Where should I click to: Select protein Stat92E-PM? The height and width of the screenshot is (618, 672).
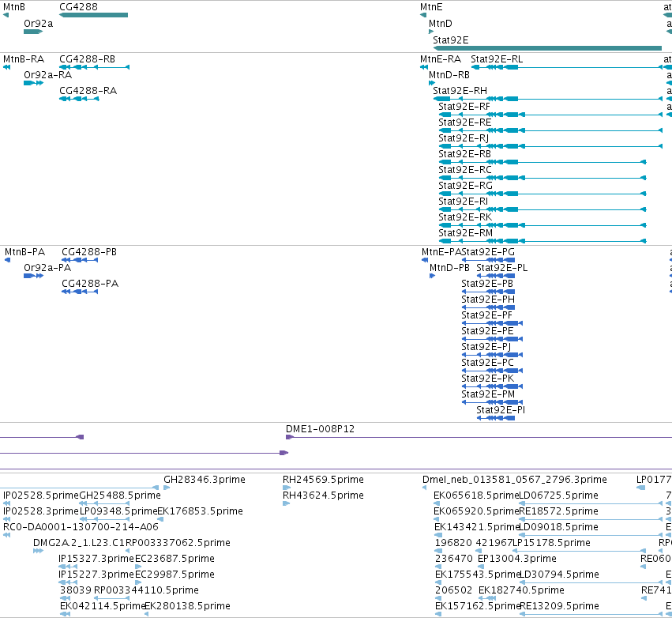pos(488,395)
